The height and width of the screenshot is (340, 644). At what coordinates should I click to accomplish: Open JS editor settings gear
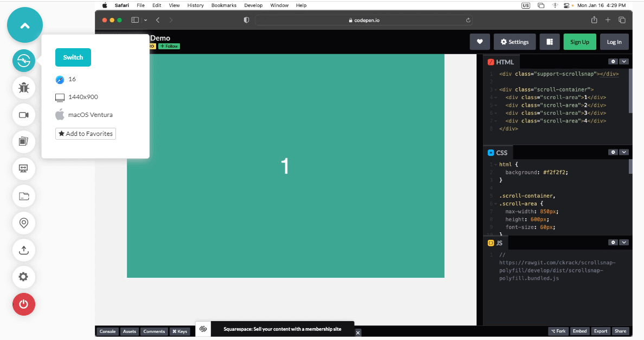(613, 243)
